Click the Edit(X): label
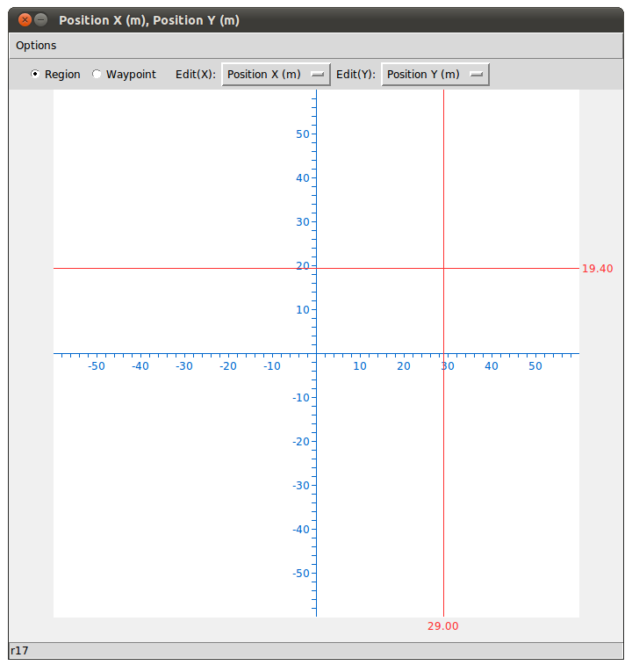This screenshot has width=632, height=672. tap(196, 75)
